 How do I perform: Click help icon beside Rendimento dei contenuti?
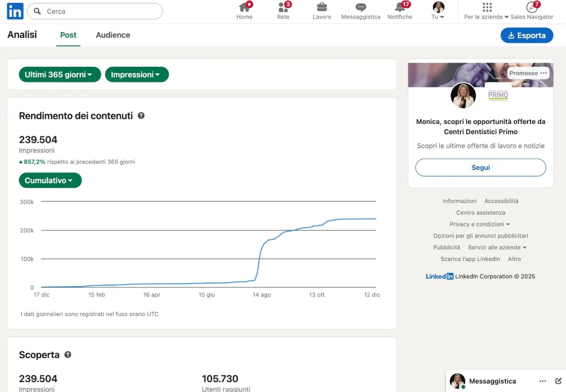click(141, 115)
